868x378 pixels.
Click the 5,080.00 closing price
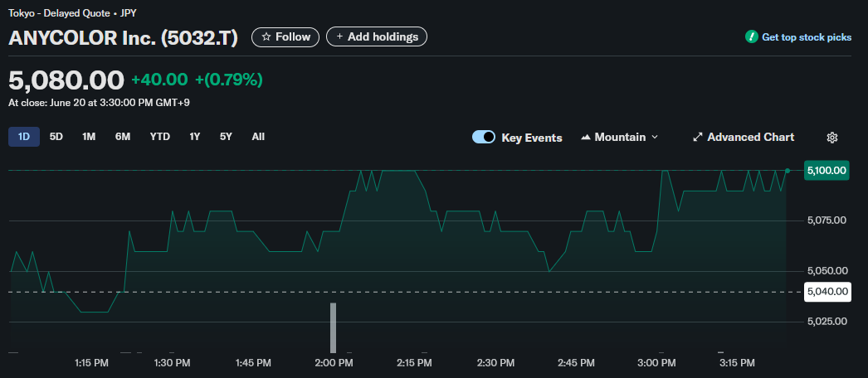point(66,80)
